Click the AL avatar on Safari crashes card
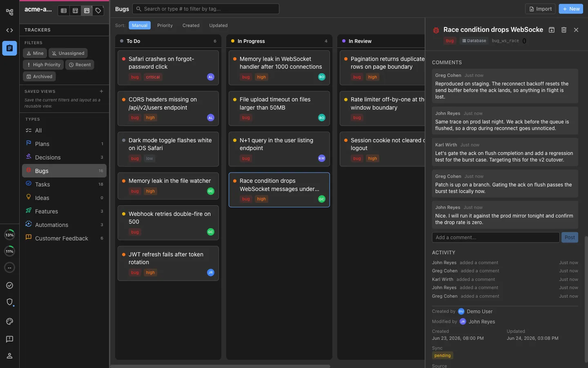Image resolution: width=588 pixels, height=368 pixels. [211, 77]
